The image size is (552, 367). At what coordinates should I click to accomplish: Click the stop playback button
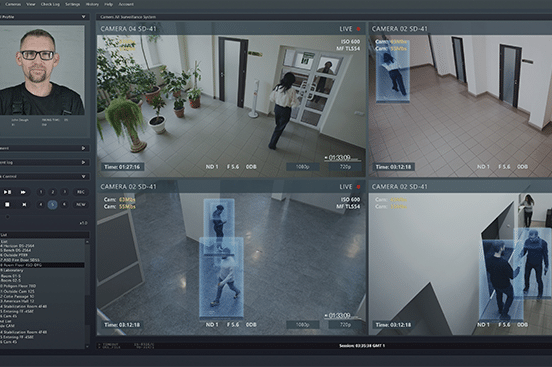pyautogui.click(x=7, y=204)
